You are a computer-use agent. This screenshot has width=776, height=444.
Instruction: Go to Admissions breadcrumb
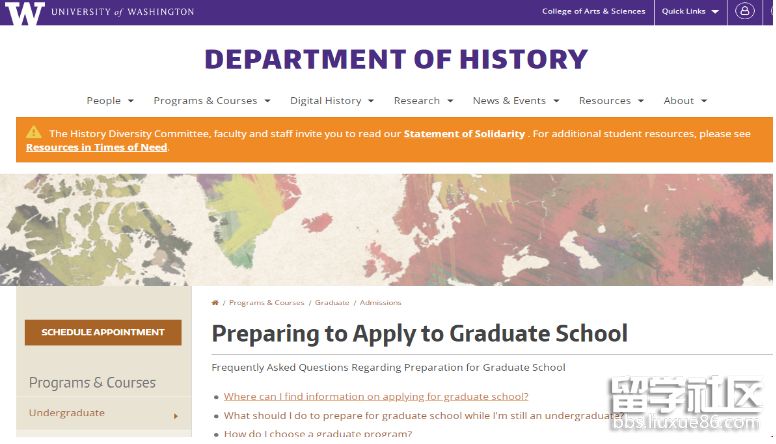(x=381, y=302)
